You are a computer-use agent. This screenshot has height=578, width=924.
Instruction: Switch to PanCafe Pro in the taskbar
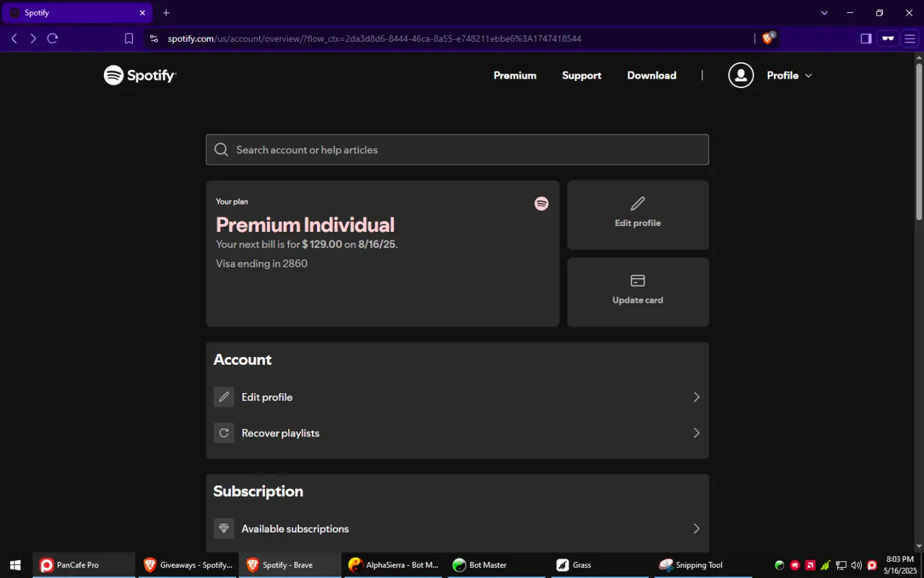(x=84, y=565)
